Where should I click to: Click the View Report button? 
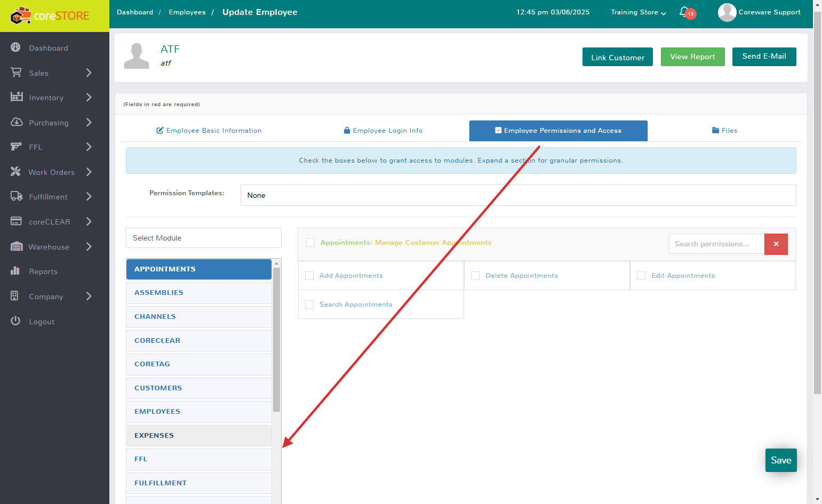click(692, 57)
